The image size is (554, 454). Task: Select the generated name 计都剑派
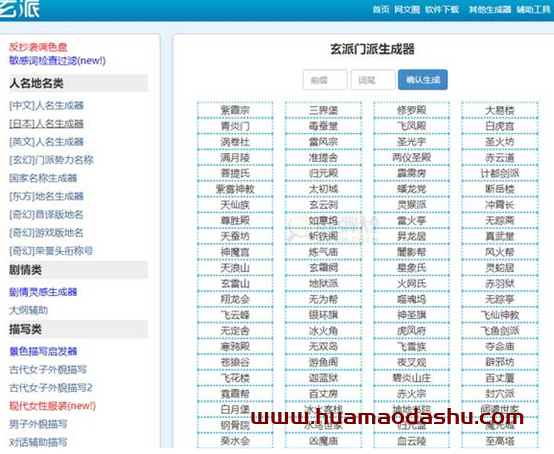coord(500,173)
